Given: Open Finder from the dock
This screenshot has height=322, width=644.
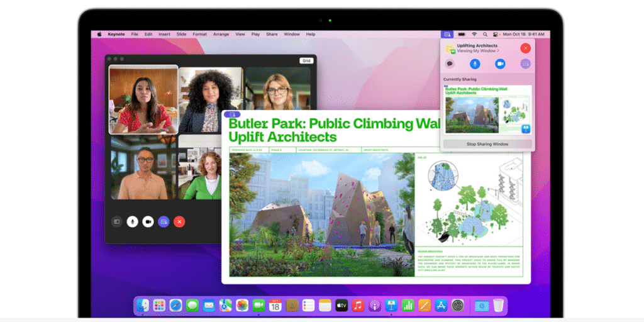Looking at the screenshot, I should tap(143, 305).
